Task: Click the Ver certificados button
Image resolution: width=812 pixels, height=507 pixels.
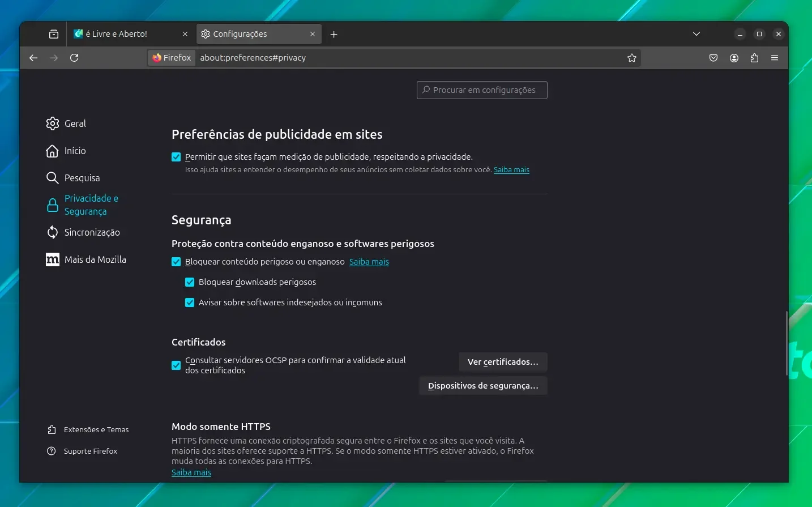Action: coord(503,362)
